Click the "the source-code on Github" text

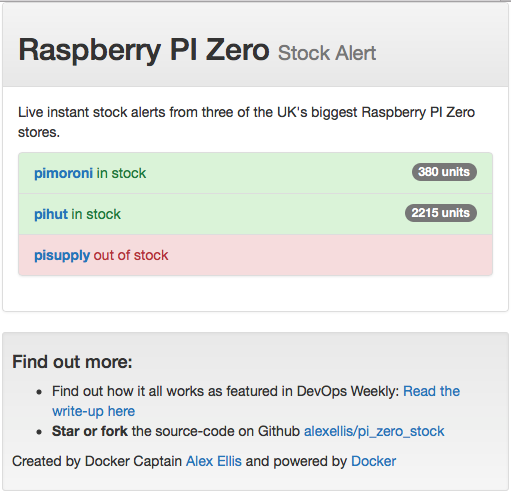coord(216,431)
